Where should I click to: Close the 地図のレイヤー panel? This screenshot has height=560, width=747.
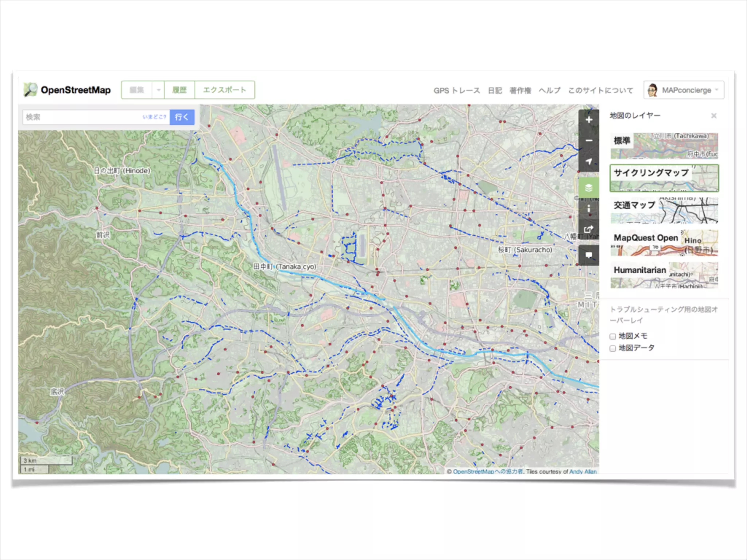tap(713, 116)
